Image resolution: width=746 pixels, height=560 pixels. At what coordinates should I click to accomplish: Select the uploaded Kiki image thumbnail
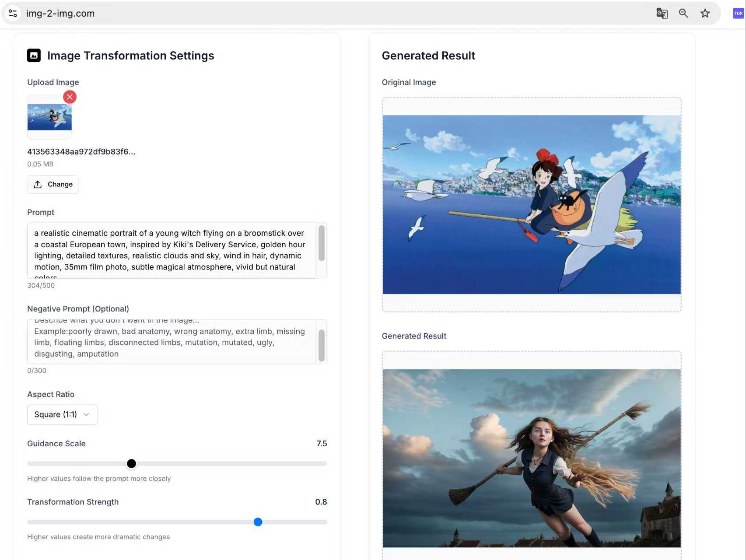tap(49, 117)
